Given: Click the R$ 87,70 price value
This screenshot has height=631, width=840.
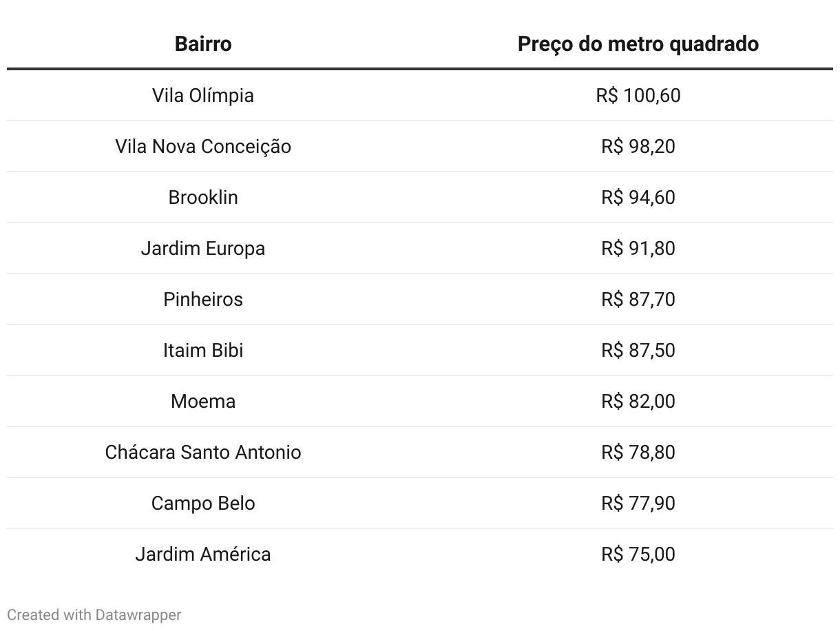Looking at the screenshot, I should 638,299.
